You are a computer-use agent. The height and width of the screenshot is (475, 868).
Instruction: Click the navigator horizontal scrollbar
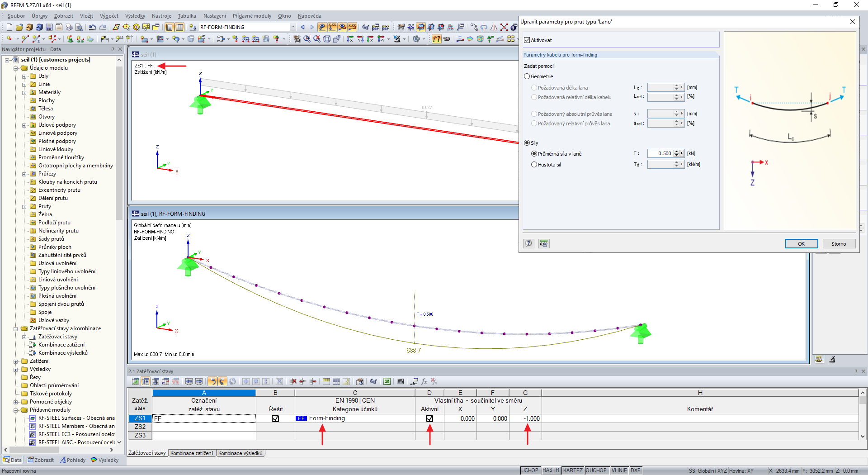click(x=34, y=450)
